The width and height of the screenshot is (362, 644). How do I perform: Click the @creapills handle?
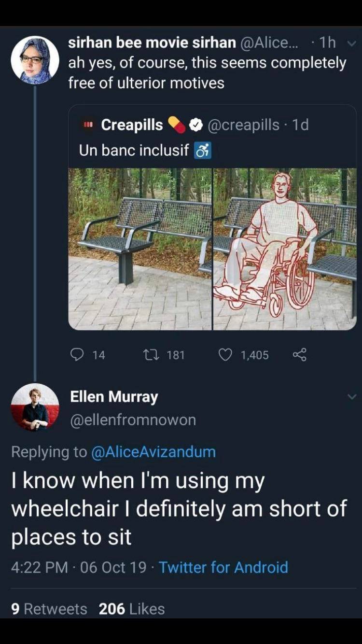(x=244, y=125)
